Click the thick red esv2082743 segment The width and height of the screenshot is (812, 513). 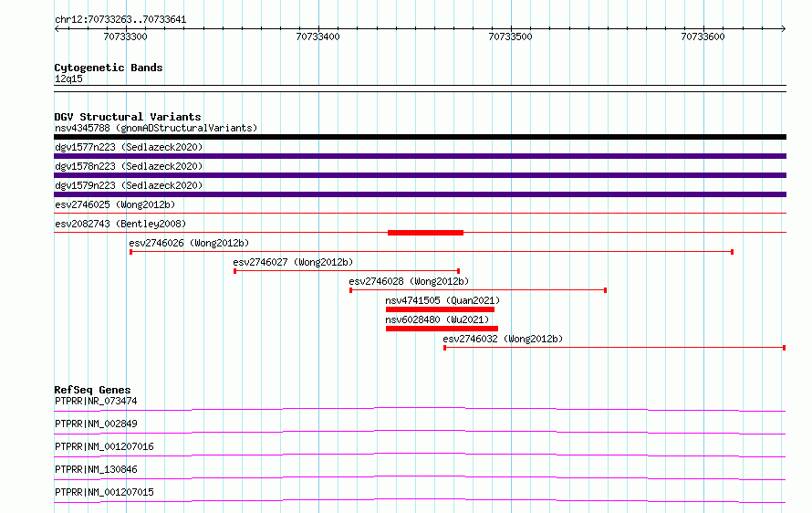tap(426, 233)
